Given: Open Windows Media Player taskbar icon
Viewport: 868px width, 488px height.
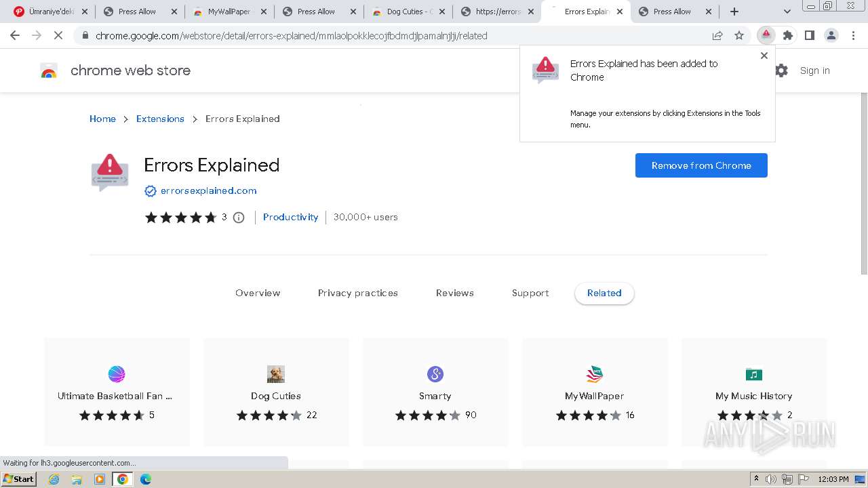Looking at the screenshot, I should pyautogui.click(x=100, y=479).
